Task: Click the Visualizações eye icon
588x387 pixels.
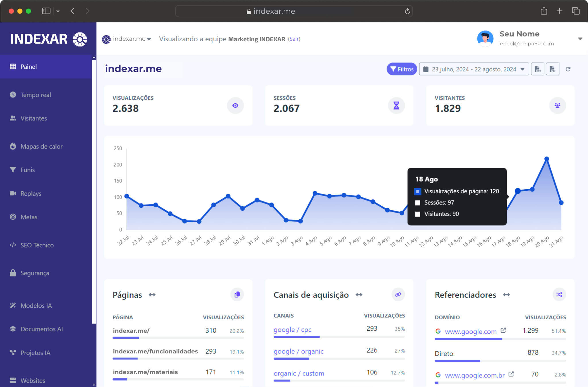Action: [235, 106]
